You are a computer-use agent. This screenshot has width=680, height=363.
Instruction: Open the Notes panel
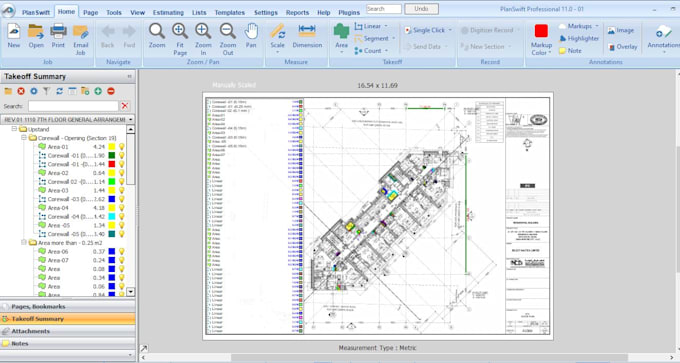68,343
